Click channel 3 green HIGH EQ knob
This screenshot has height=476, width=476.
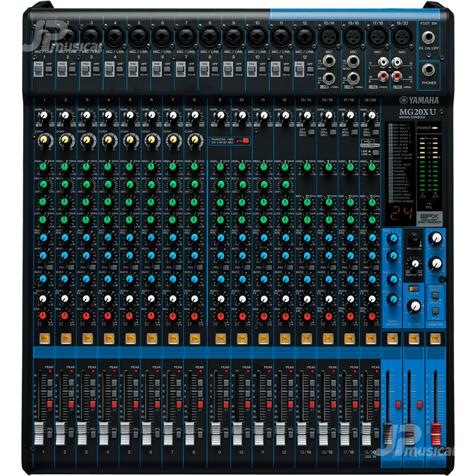coord(86,167)
